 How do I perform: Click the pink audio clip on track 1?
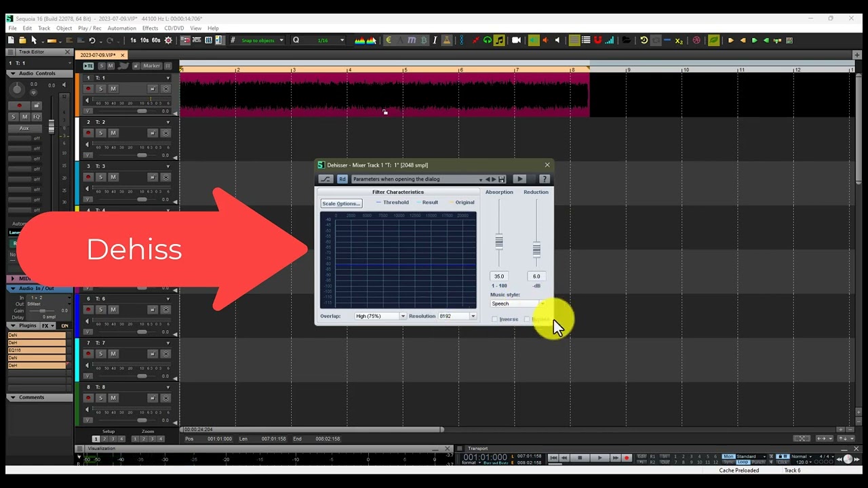(x=384, y=95)
